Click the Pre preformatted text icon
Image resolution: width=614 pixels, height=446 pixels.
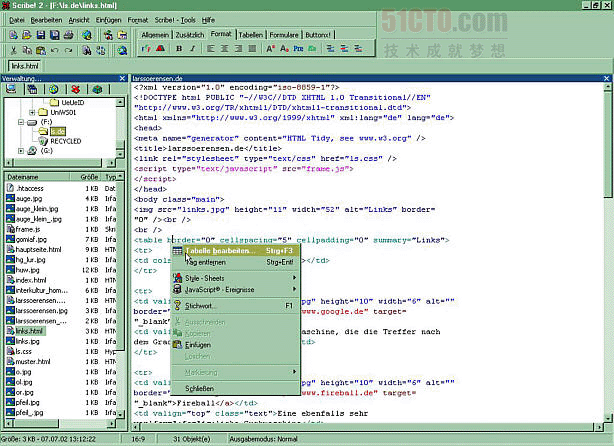click(298, 49)
